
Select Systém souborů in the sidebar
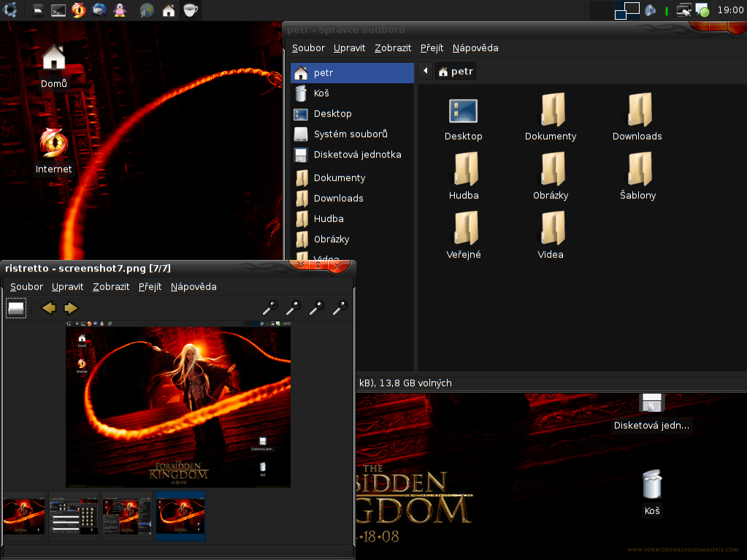tap(352, 134)
